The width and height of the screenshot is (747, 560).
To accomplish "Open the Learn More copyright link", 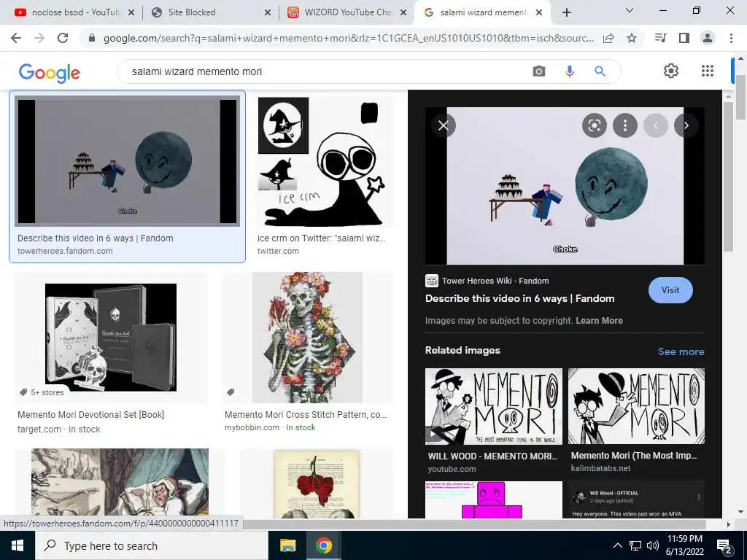I will (599, 321).
